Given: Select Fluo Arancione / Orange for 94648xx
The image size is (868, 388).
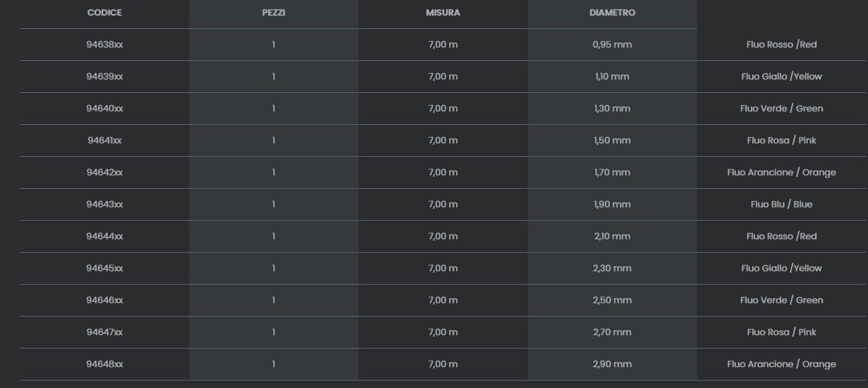Looking at the screenshot, I should (x=781, y=364).
